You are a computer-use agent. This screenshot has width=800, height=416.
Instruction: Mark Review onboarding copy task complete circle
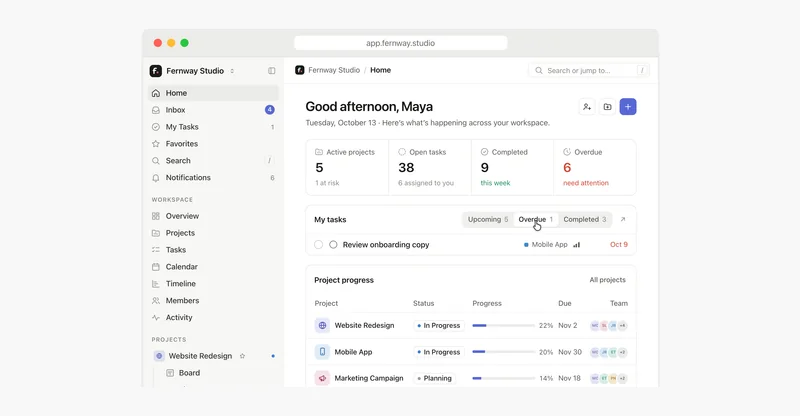tap(333, 244)
